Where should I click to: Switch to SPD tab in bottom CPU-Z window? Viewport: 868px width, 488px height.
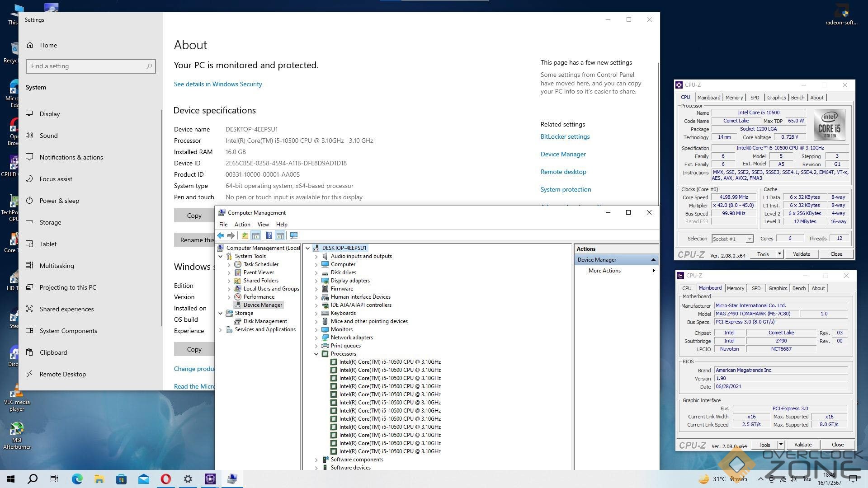coord(756,288)
